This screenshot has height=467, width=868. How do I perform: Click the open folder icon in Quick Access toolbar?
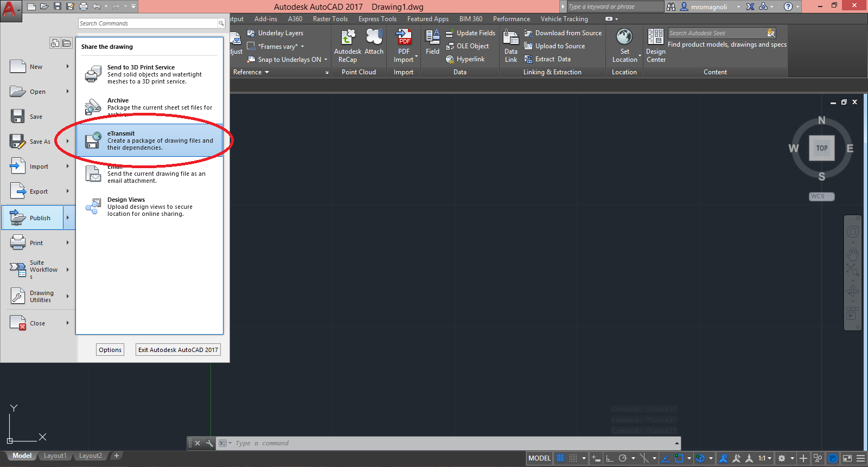coord(44,7)
